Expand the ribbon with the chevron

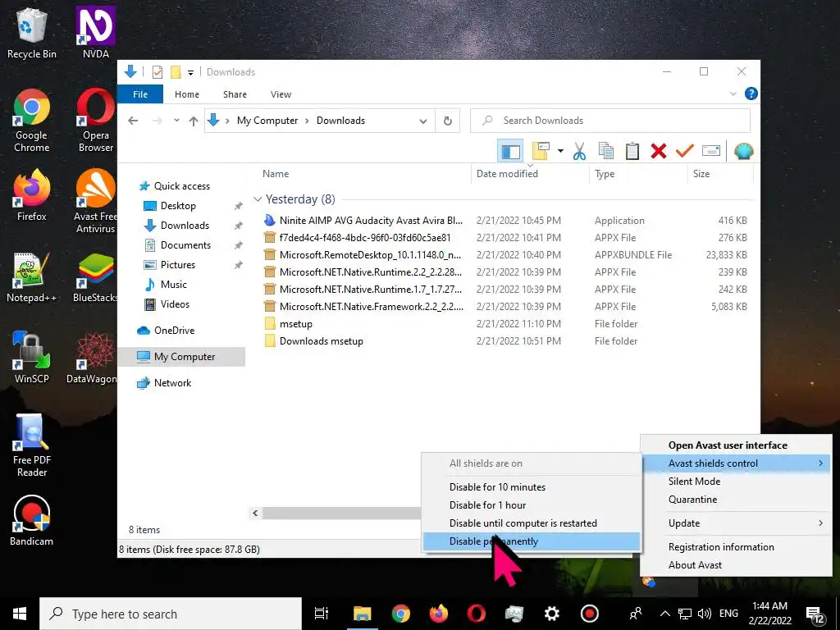733,94
